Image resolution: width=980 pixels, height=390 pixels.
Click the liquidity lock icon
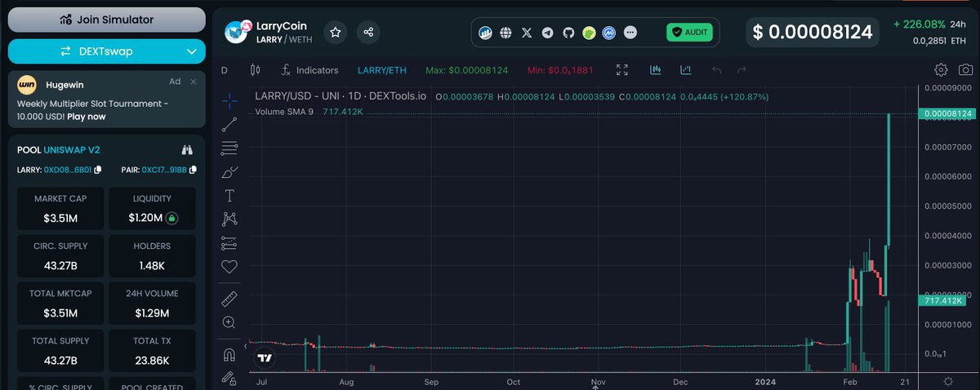coord(171,218)
